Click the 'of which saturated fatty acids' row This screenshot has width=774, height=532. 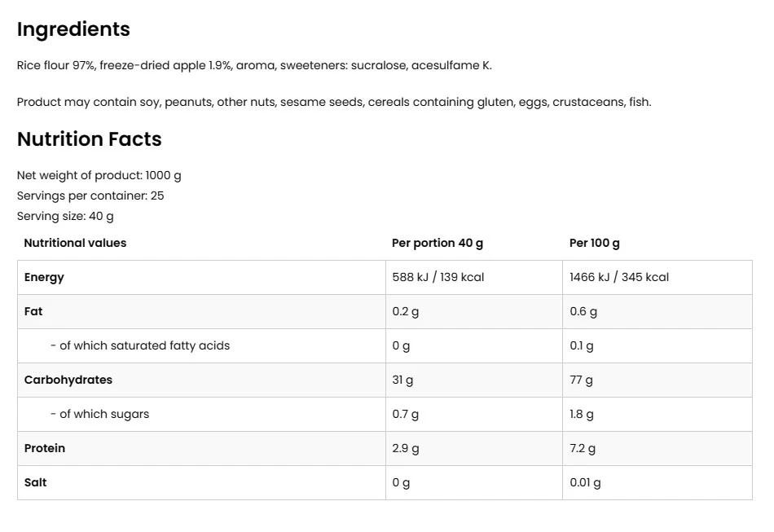pos(140,345)
